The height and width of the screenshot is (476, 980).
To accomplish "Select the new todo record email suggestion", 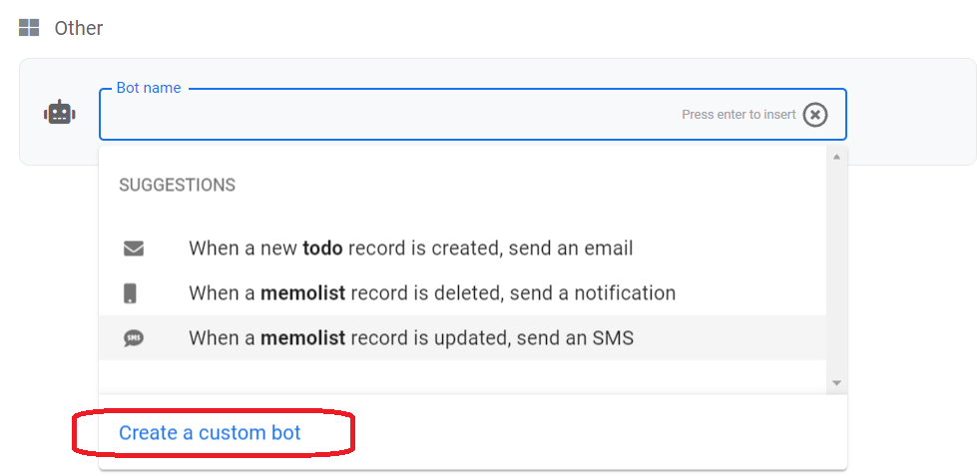I will click(x=410, y=248).
